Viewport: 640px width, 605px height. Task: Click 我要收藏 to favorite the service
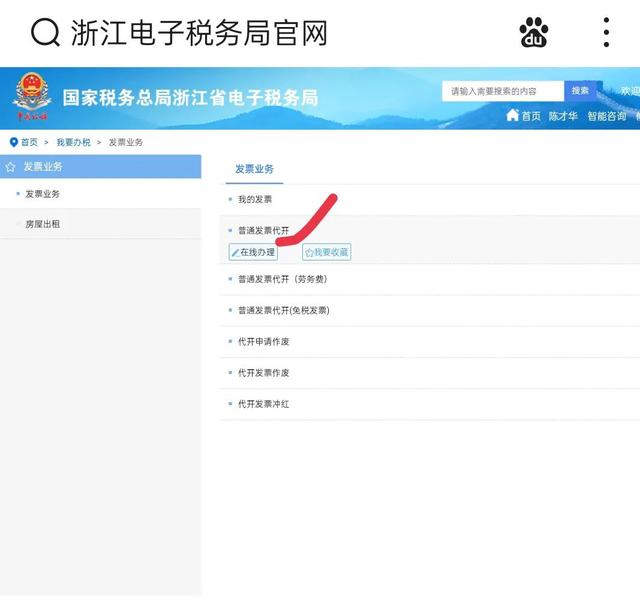(327, 253)
